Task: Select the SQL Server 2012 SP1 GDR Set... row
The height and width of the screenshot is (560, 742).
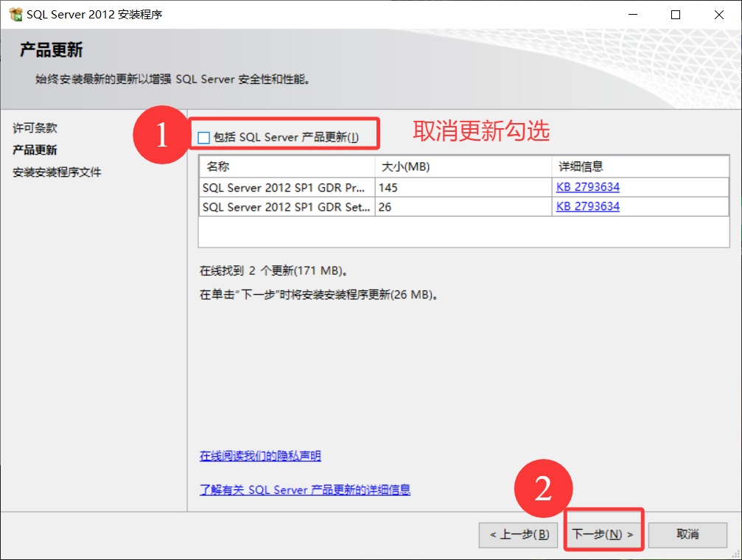Action: pos(463,207)
